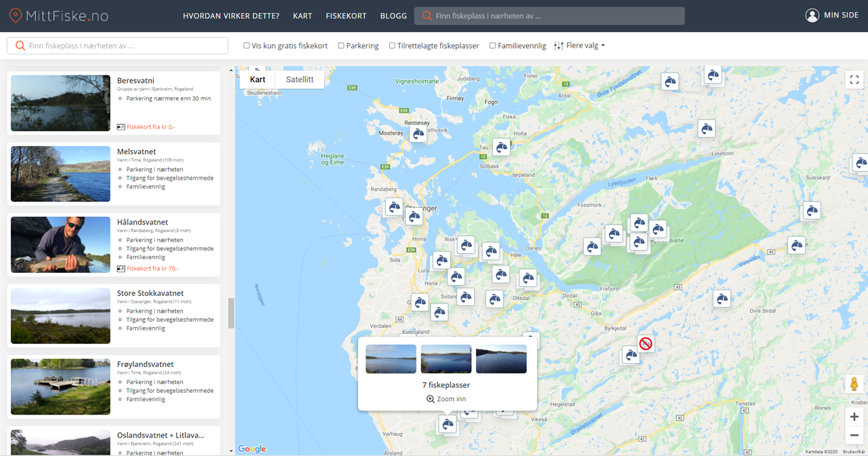Select the fish marker near Rennesøy
868x456 pixels.
pos(418,134)
